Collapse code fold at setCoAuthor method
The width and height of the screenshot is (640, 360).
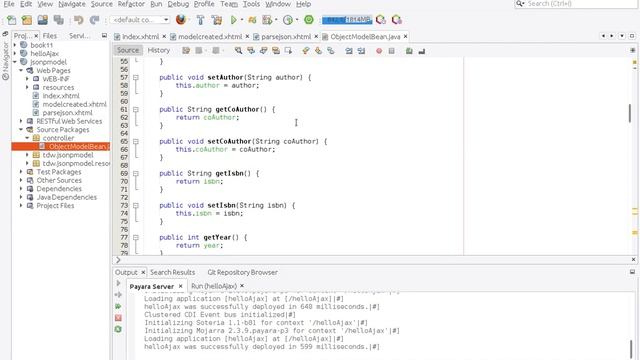pyautogui.click(x=136, y=141)
